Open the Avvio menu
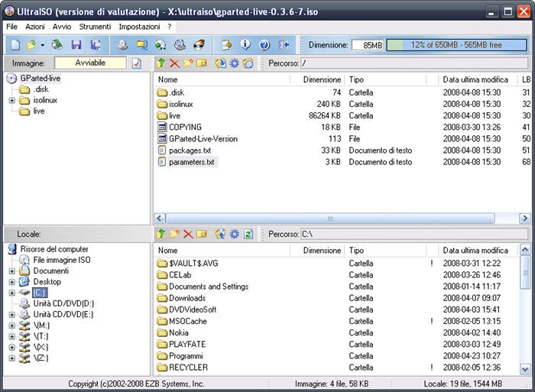 tap(62, 27)
